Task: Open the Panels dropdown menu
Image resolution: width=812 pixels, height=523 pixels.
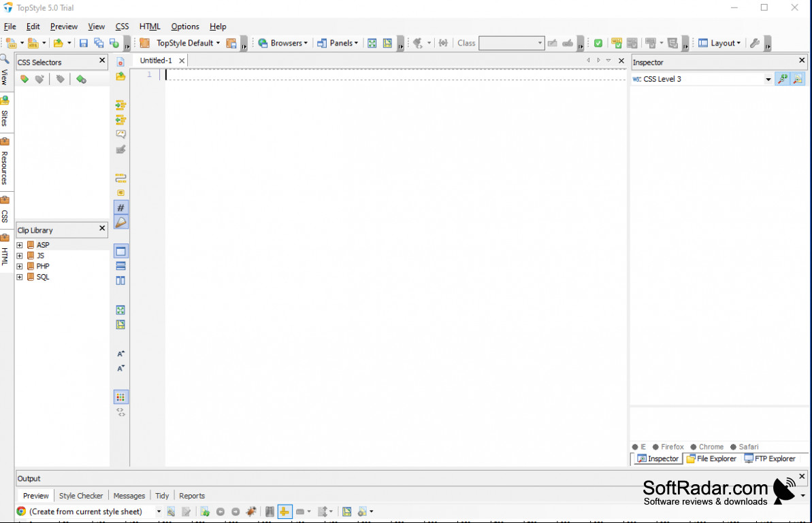Action: click(338, 43)
